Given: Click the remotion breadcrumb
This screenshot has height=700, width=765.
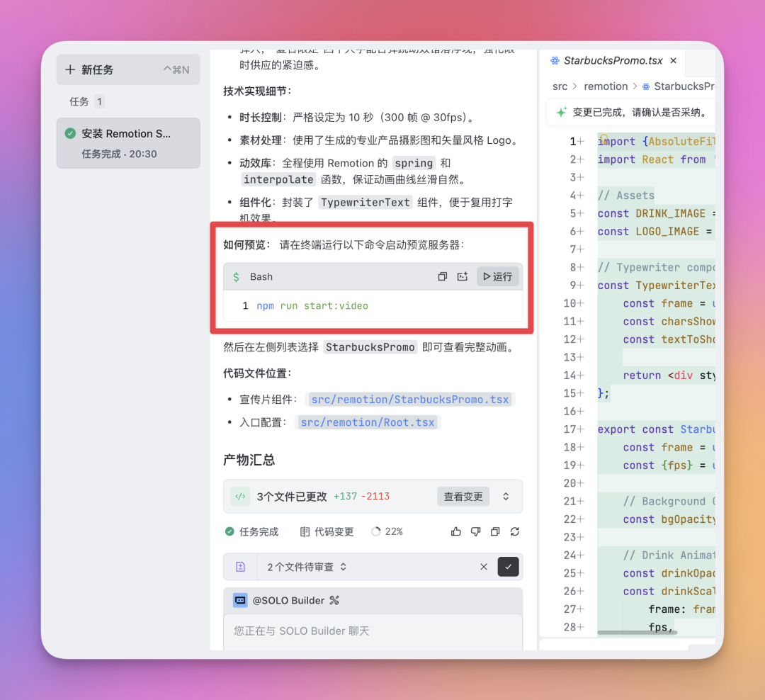Looking at the screenshot, I should pos(606,86).
